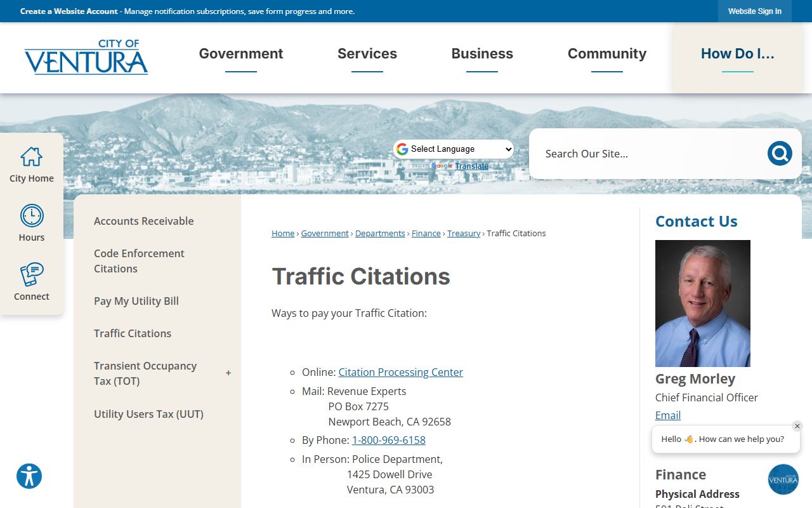Image resolution: width=812 pixels, height=508 pixels.
Task: Click the Contact Us heading
Action: [697, 222]
